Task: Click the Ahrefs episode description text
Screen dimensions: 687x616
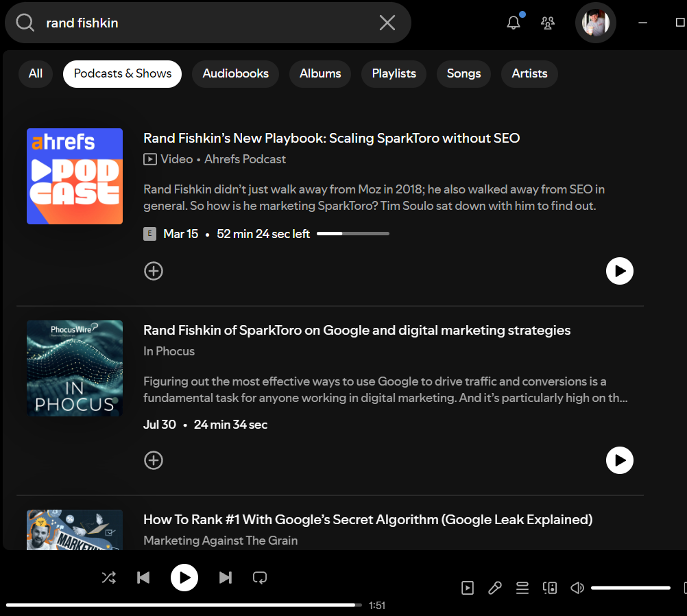Action: (374, 198)
